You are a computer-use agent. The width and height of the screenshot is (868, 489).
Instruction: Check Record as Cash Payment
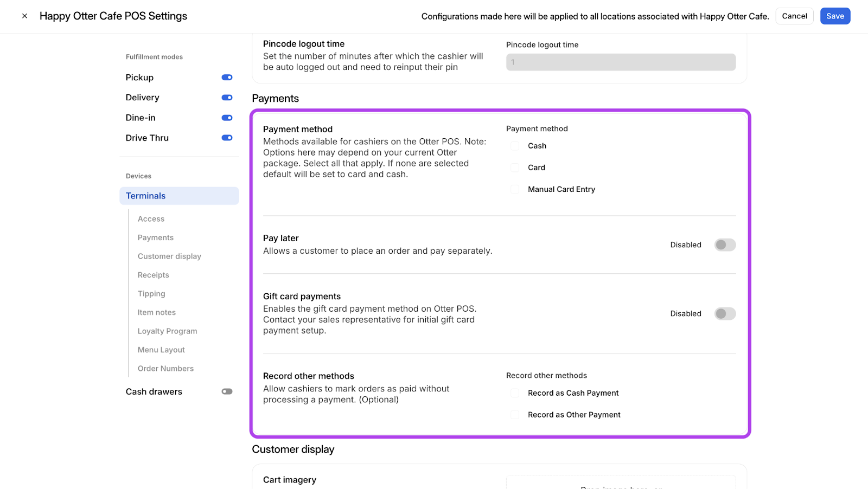pyautogui.click(x=515, y=393)
